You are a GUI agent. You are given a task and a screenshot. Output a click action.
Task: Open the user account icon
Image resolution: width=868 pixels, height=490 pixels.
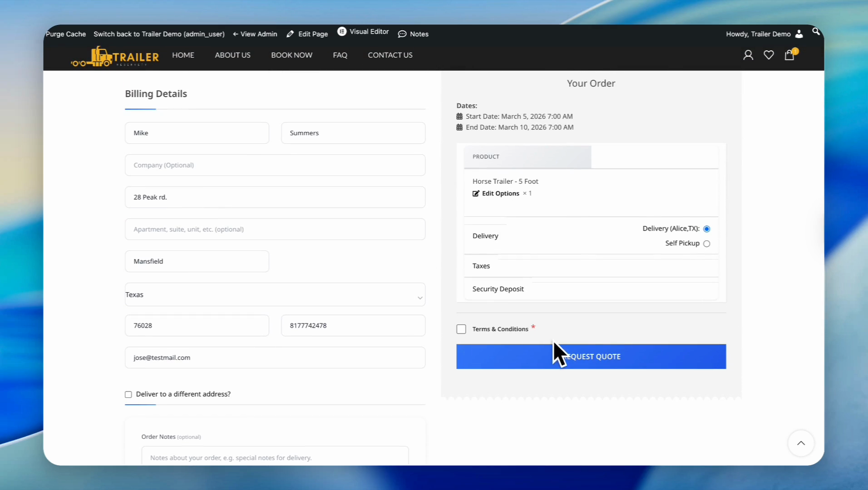pyautogui.click(x=748, y=55)
